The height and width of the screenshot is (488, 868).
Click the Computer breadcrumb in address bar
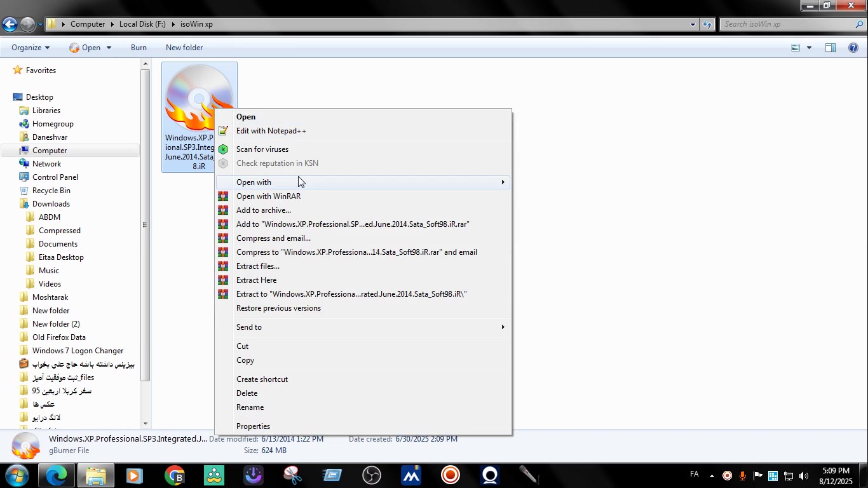tap(88, 24)
